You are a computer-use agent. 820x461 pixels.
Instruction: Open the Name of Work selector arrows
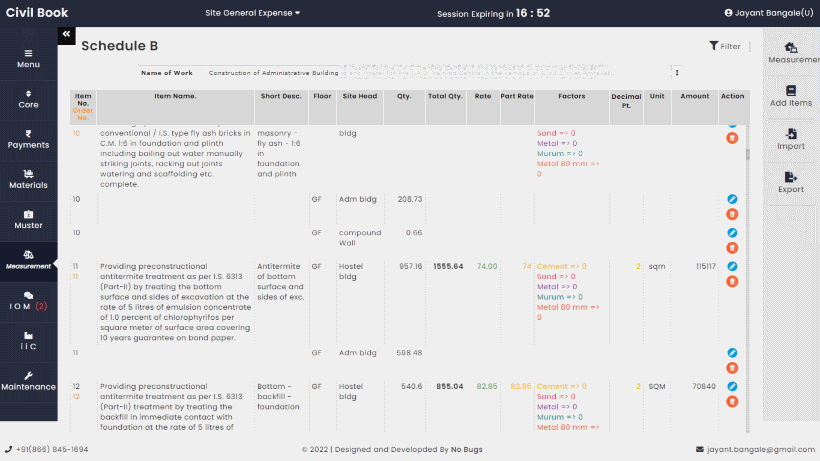[x=677, y=72]
